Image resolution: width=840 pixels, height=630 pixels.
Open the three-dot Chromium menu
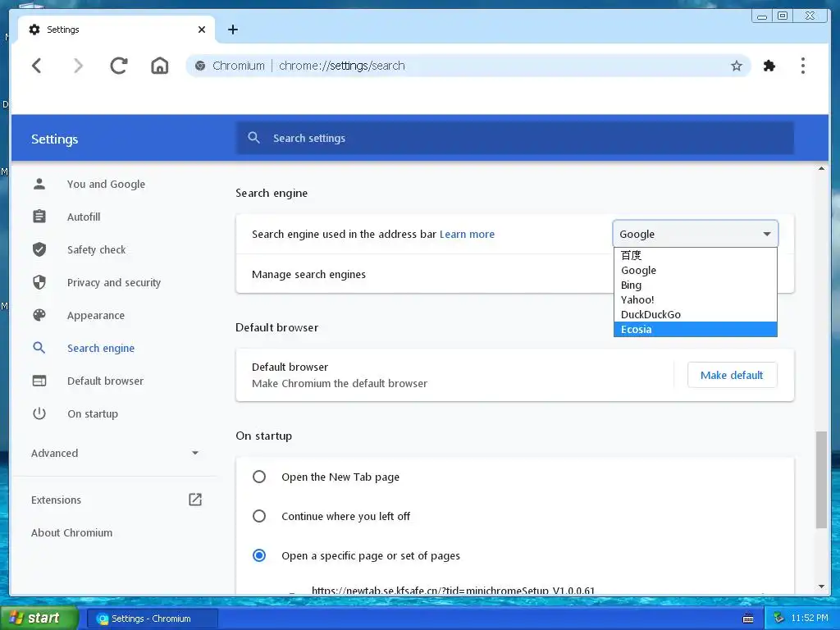click(802, 66)
